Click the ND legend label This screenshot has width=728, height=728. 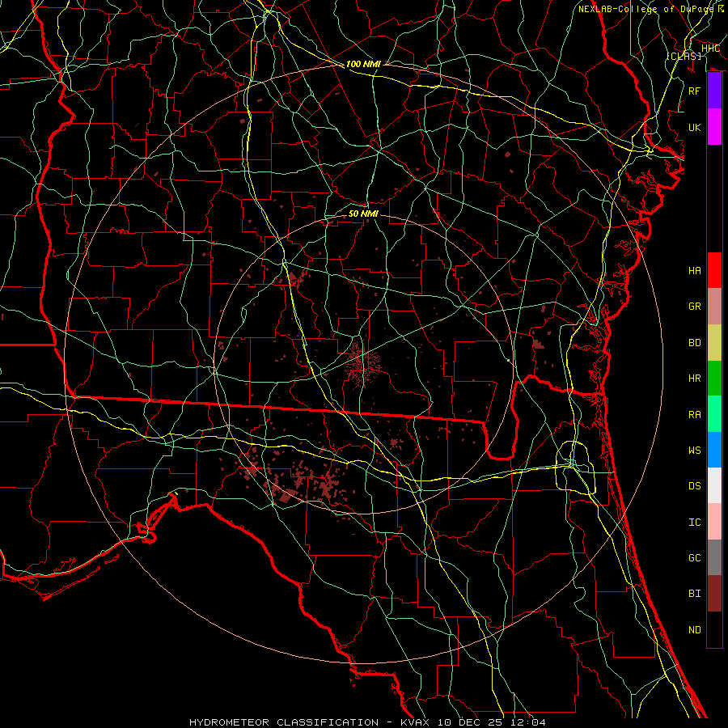[695, 630]
